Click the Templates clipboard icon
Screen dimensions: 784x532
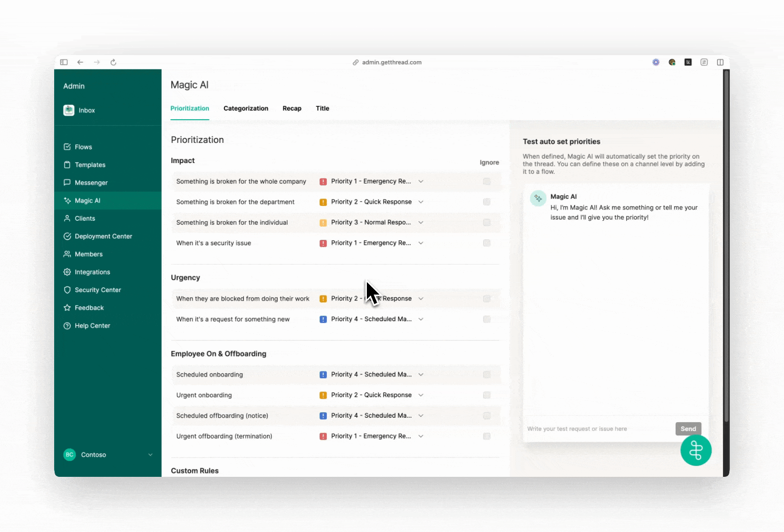[67, 165]
